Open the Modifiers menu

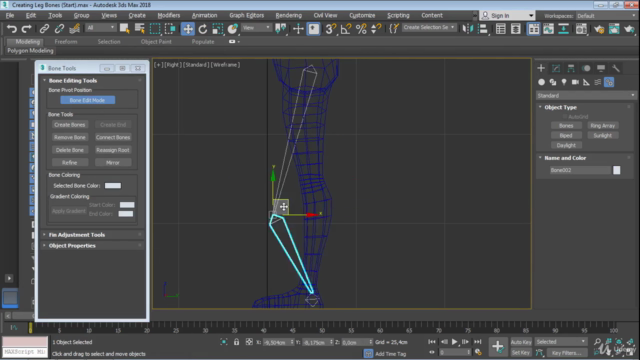[169, 16]
